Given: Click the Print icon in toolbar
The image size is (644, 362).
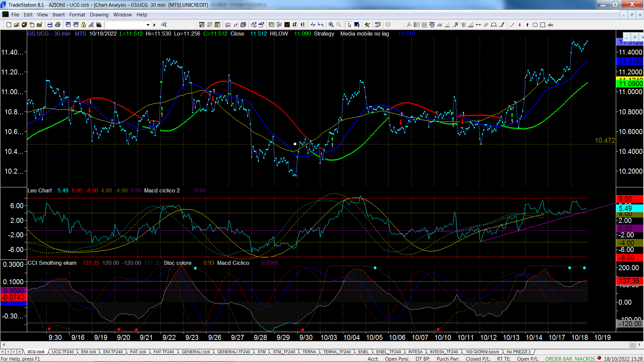Looking at the screenshot, I should click(58, 25).
